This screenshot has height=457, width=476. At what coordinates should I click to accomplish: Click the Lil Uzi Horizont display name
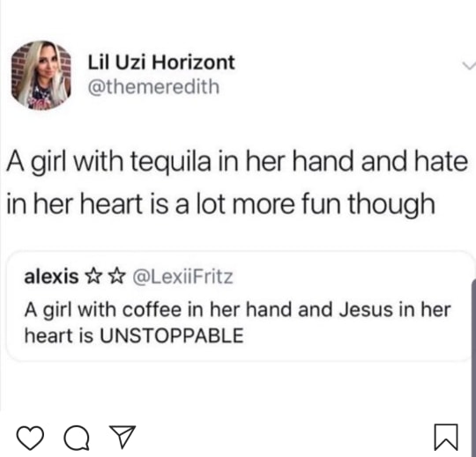161,63
